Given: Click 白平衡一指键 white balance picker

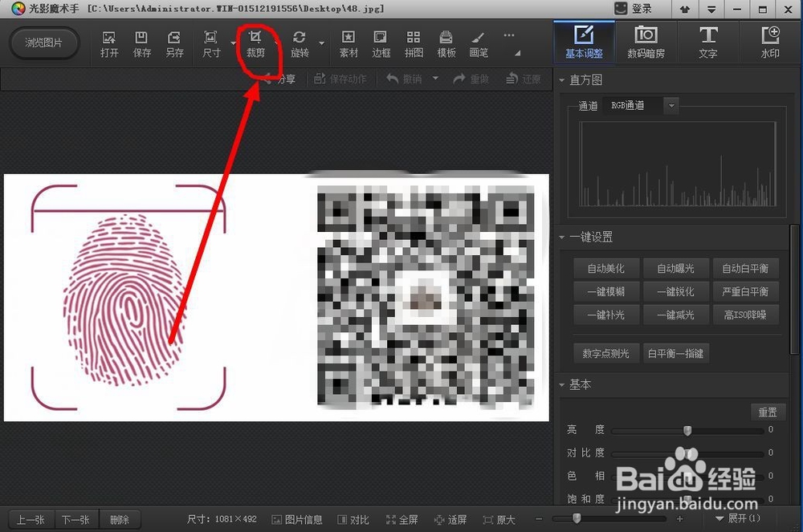Looking at the screenshot, I should (x=676, y=354).
